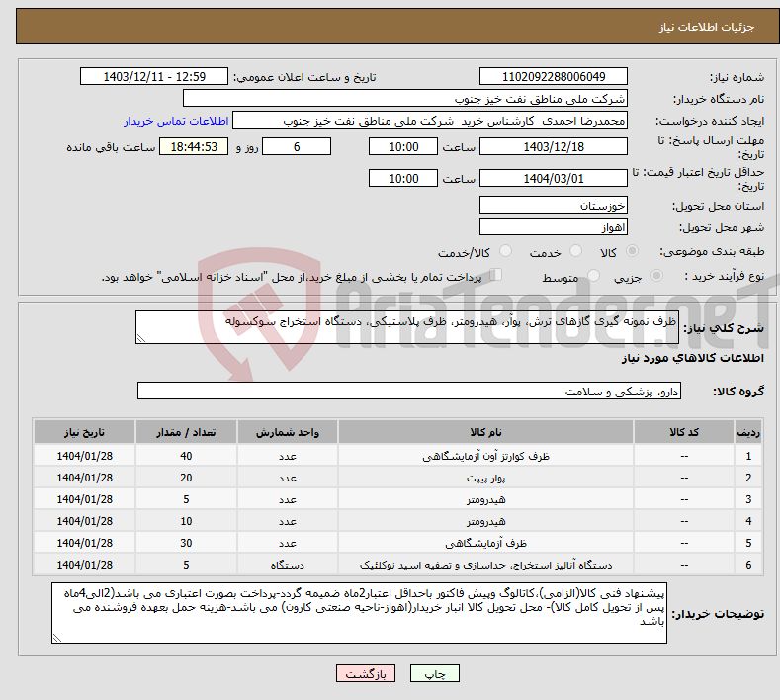The height and width of the screenshot is (700, 780).
Task: Select the خدمت radio button
Action: coord(575,251)
